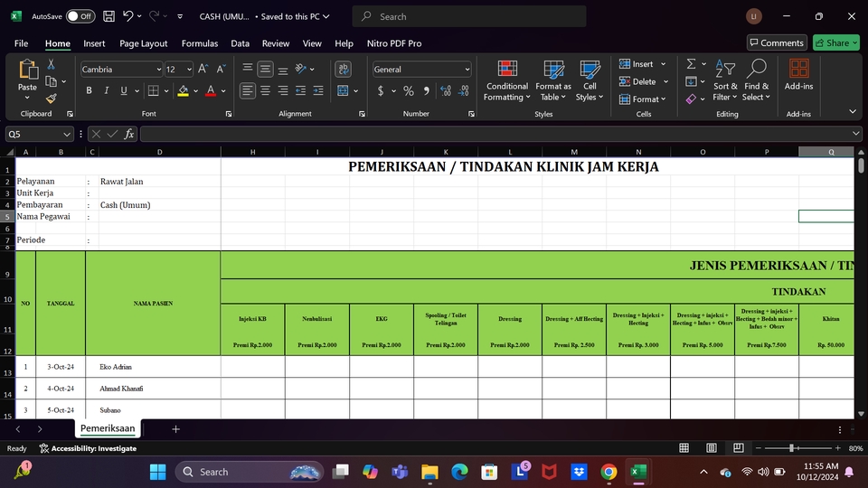The image size is (868, 488).
Task: Click the Share button
Action: 835,42
